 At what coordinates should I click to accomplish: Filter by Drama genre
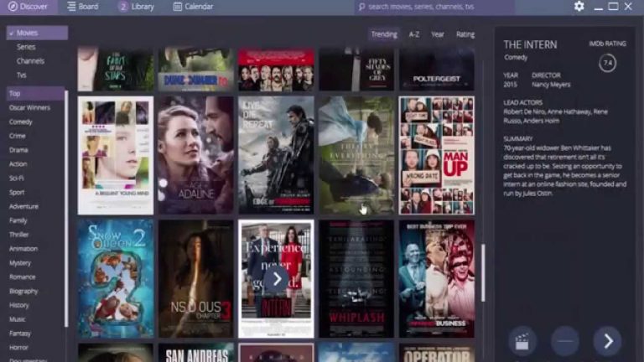point(18,150)
